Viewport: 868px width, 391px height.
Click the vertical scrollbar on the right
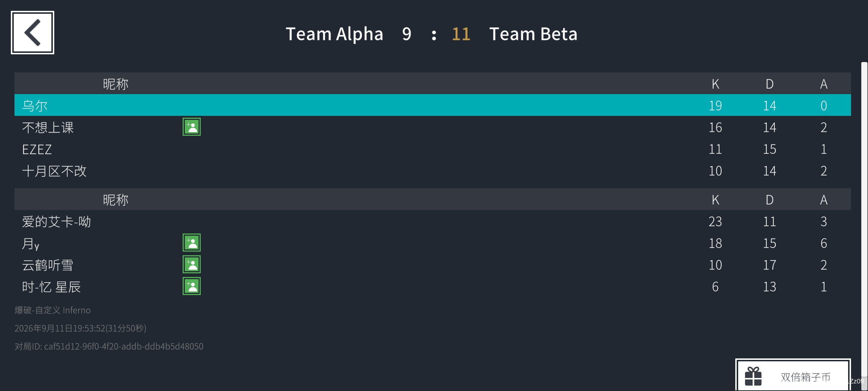click(864, 221)
